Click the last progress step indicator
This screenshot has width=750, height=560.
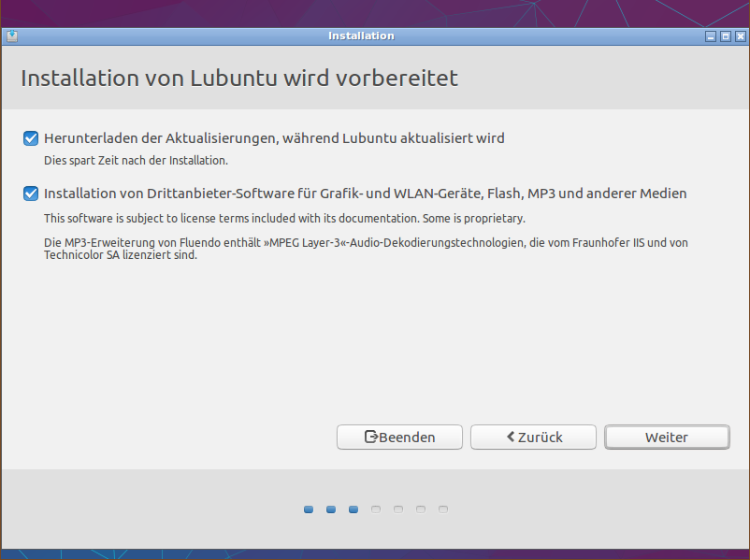click(443, 510)
